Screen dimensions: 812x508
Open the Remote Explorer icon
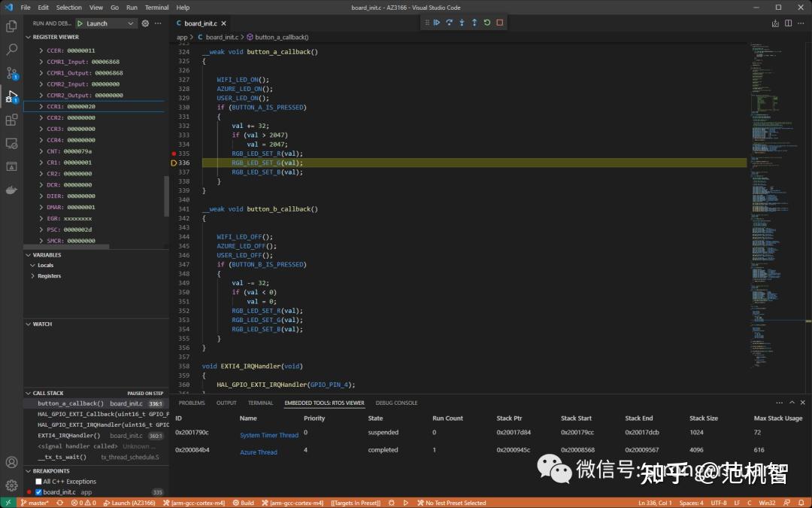point(11,143)
